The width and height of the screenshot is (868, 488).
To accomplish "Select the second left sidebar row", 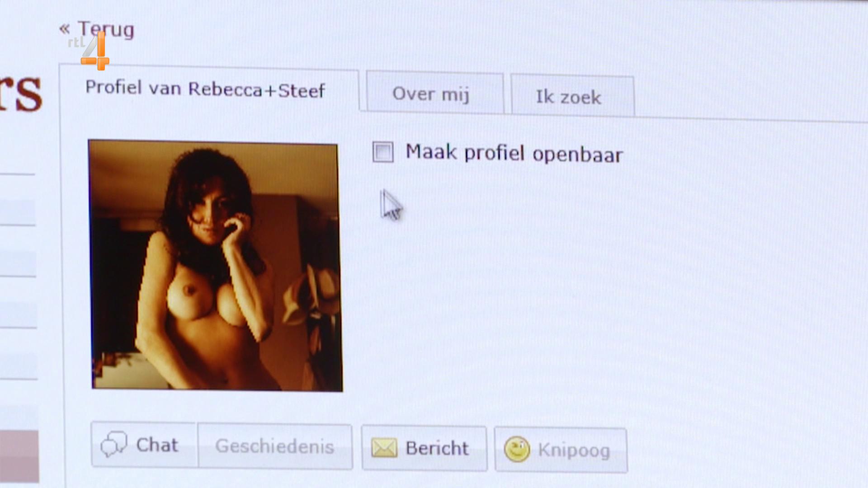I will click(18, 251).
